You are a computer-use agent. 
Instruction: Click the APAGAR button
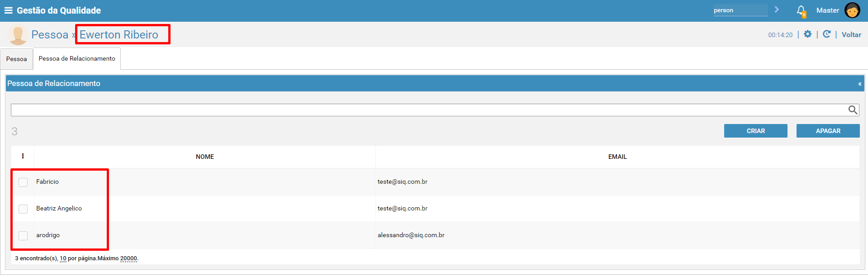(x=828, y=131)
